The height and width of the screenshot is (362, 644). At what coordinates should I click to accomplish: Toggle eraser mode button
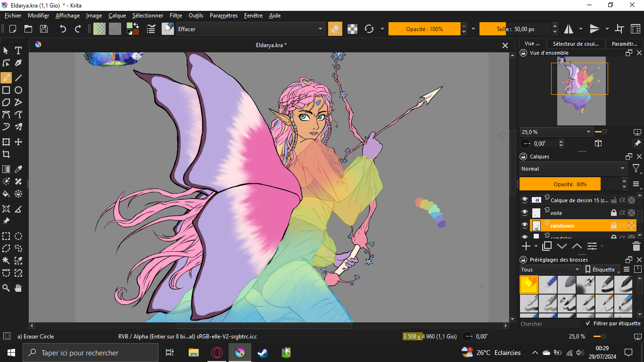click(335, 29)
